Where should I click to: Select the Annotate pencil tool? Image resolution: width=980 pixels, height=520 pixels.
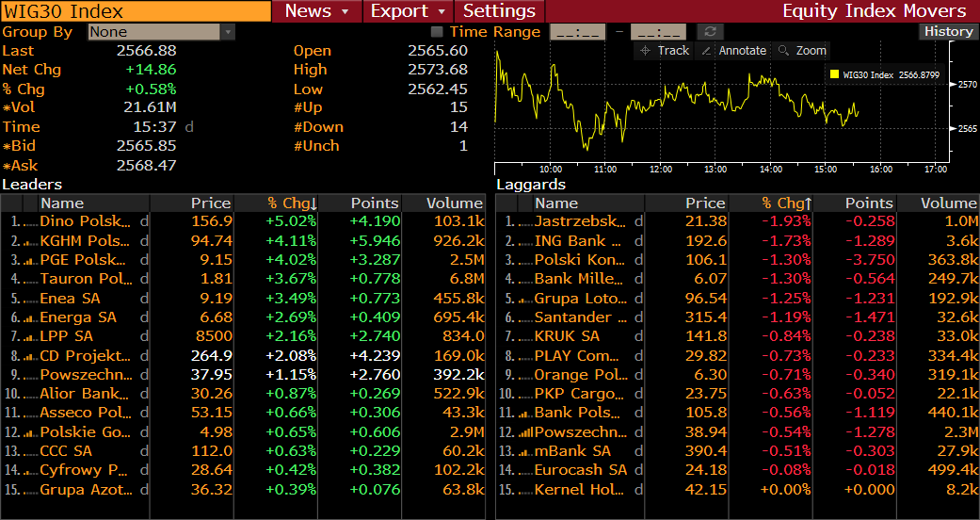[x=733, y=51]
